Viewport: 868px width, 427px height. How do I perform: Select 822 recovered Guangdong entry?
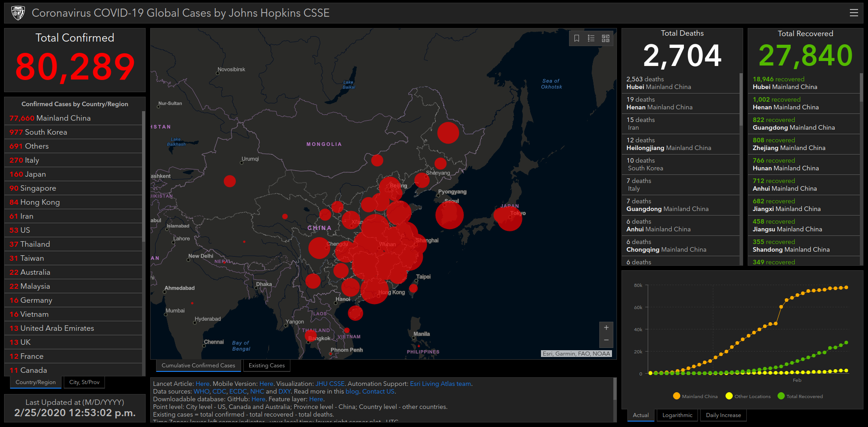tap(804, 124)
